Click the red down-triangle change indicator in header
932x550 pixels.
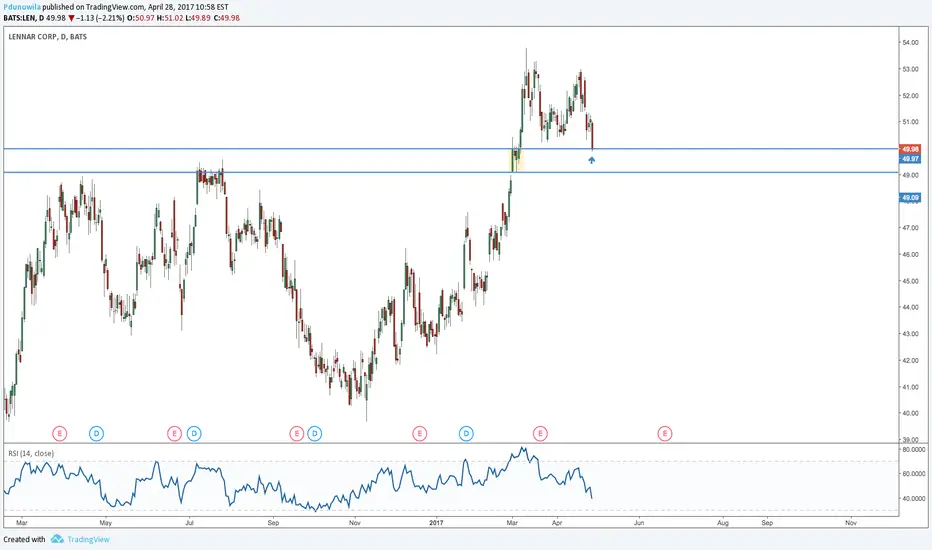click(71, 18)
